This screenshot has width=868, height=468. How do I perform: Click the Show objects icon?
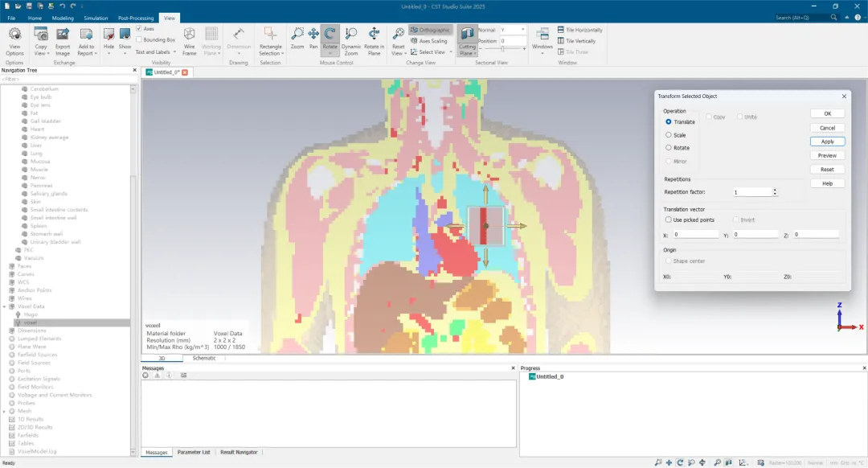click(x=125, y=35)
